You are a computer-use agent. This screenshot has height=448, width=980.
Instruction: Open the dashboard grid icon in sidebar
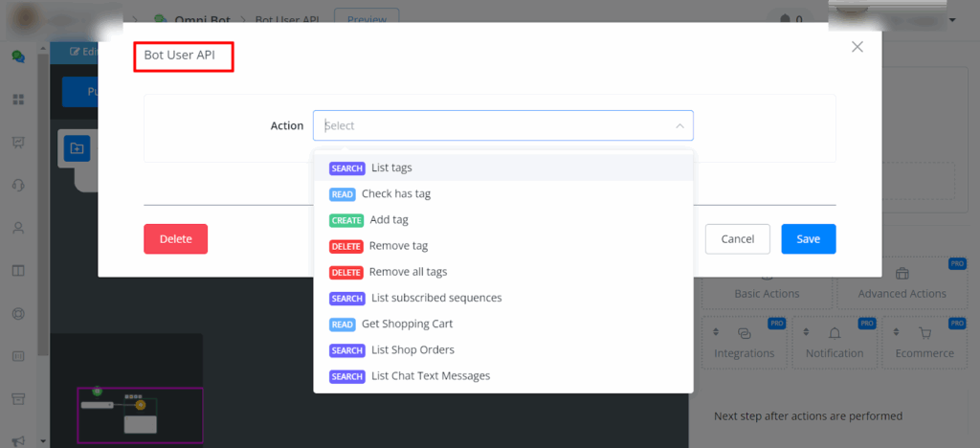(x=17, y=100)
